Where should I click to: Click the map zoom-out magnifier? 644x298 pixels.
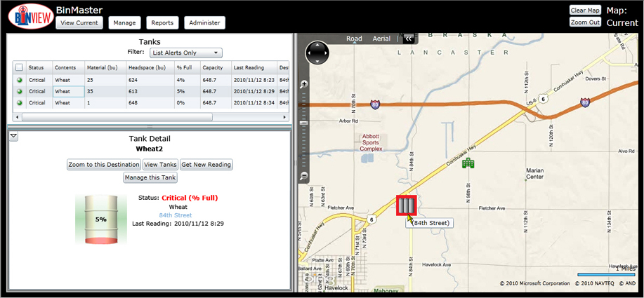tap(304, 176)
